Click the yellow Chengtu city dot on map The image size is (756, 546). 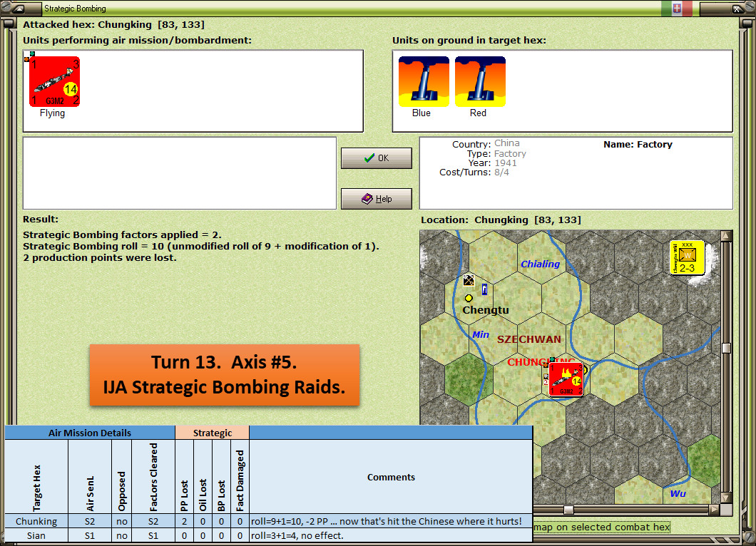(469, 298)
